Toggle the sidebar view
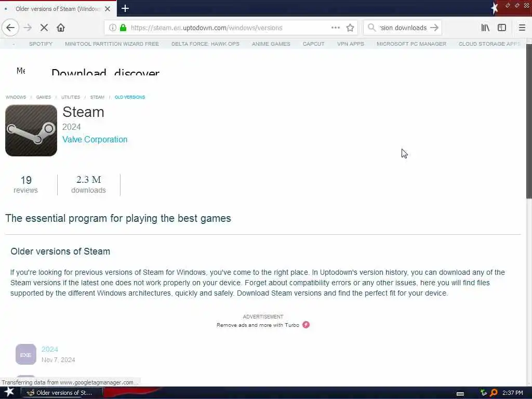532x399 pixels. point(502,28)
